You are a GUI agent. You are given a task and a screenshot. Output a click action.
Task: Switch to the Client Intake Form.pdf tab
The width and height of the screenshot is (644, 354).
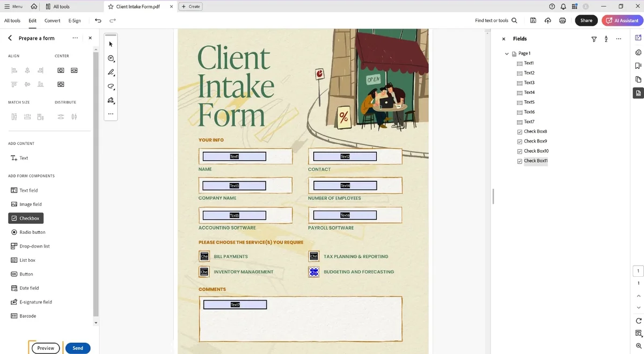tap(137, 6)
